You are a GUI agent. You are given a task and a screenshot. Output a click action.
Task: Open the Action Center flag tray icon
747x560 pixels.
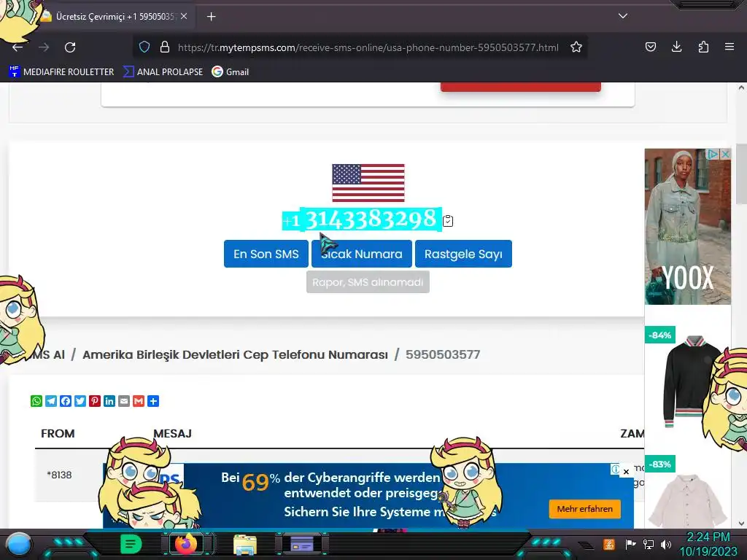pyautogui.click(x=630, y=544)
